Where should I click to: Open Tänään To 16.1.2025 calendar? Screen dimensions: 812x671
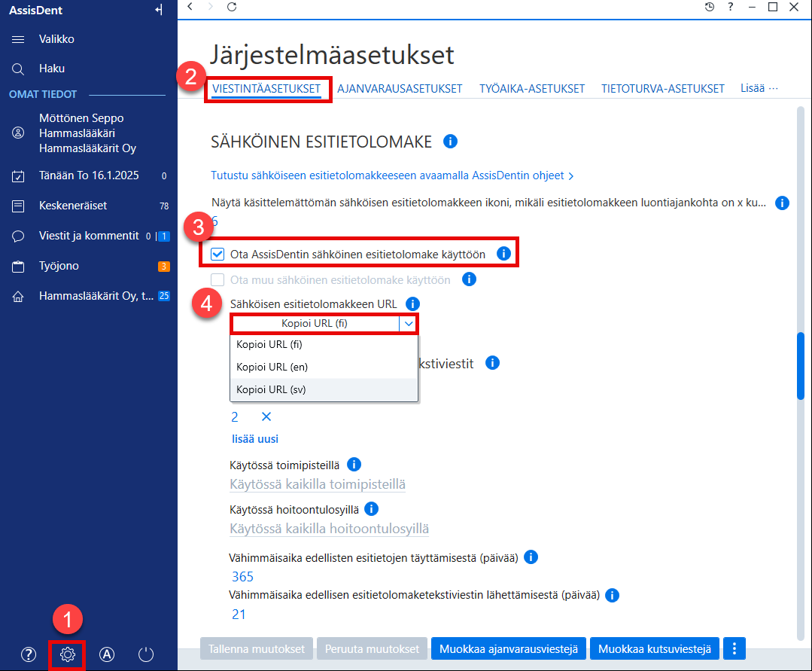[x=89, y=175]
